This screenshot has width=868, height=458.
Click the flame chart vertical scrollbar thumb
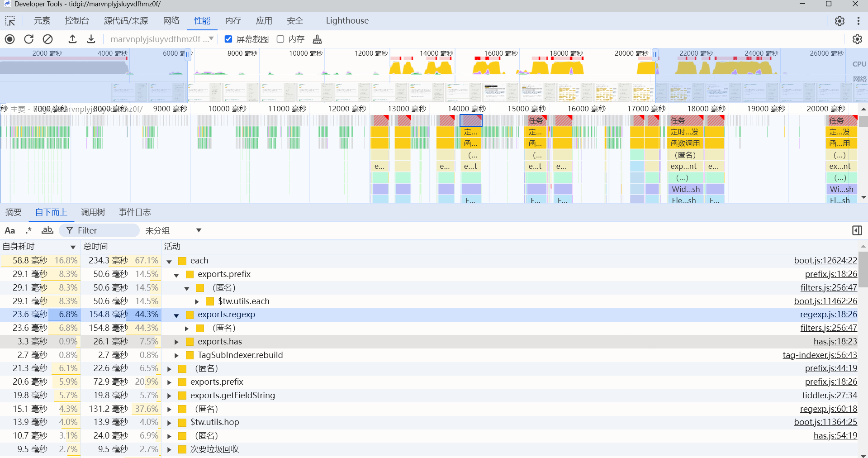(863, 121)
